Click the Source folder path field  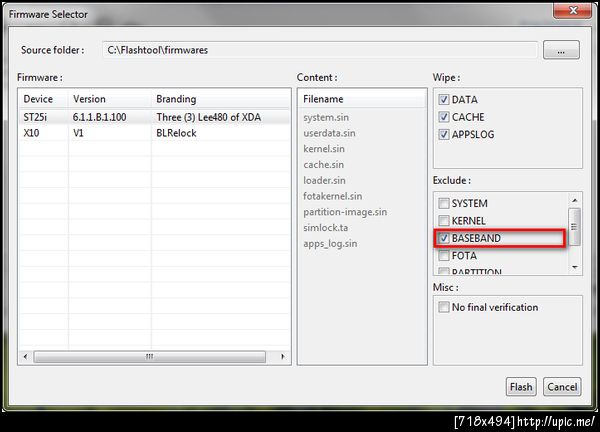320,50
